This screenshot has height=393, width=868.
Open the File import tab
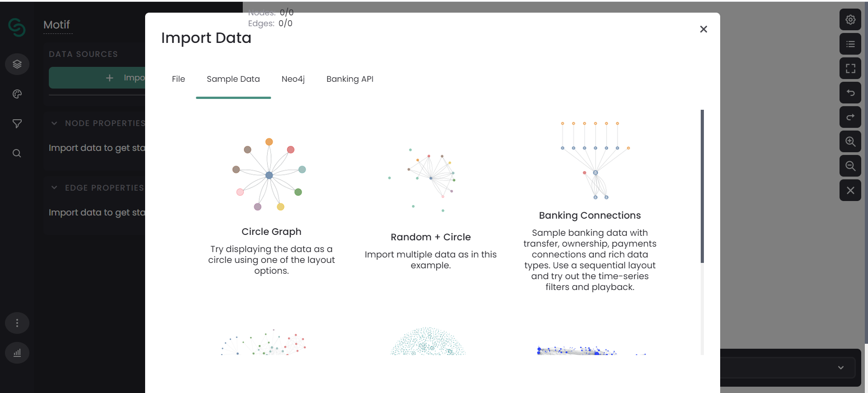178,79
